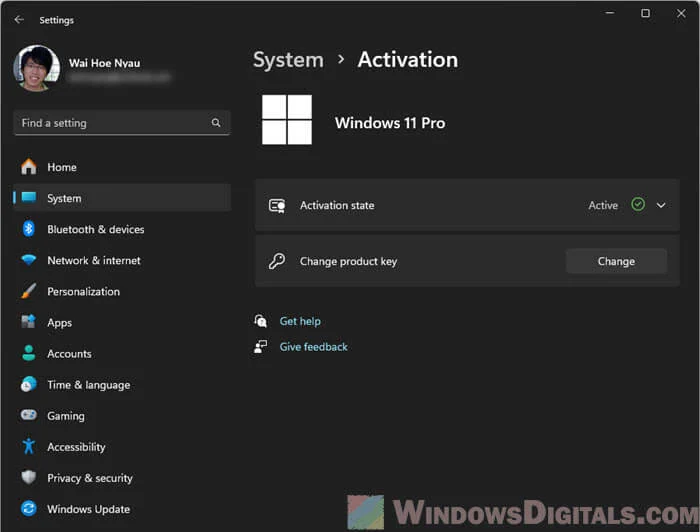This screenshot has height=532, width=700.
Task: Select Network & internet label
Action: (x=94, y=260)
